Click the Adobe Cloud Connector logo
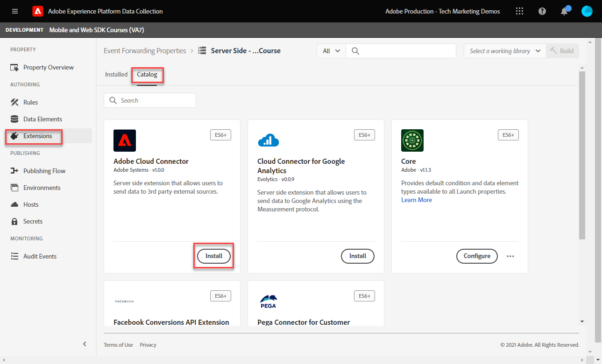This screenshot has height=364, width=602. [125, 140]
